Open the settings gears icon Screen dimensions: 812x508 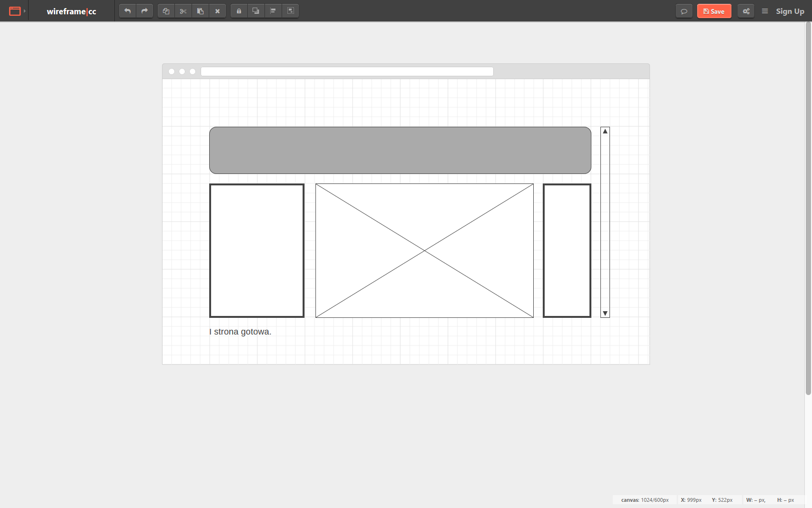click(746, 10)
